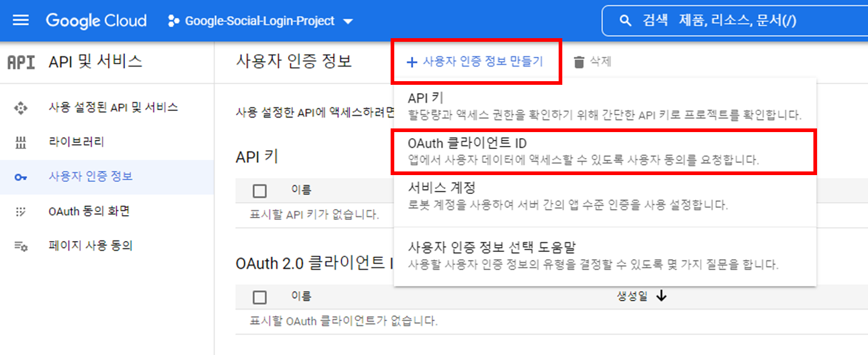Click the plus icon beside 사용자 인증 정보 만들기
Image resolution: width=868 pixels, height=355 pixels.
(412, 62)
